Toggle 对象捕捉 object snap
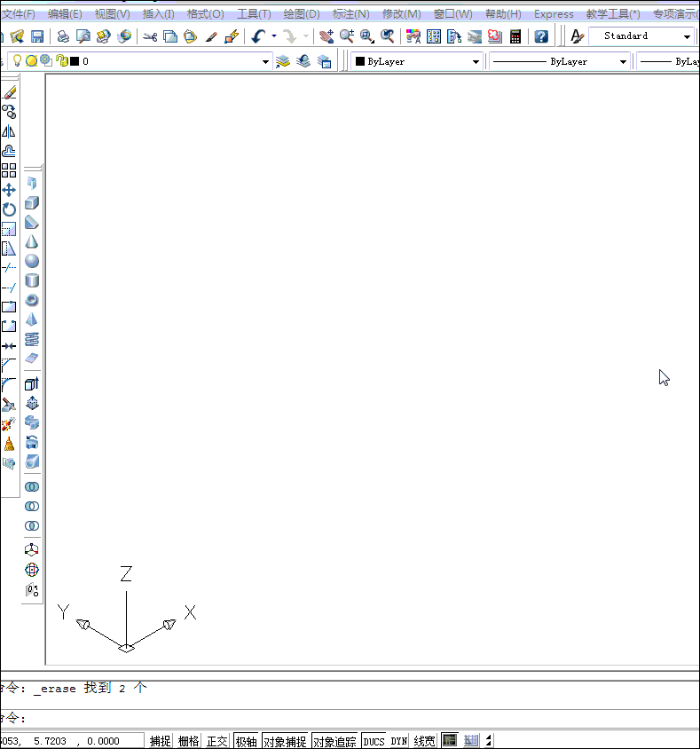 (x=285, y=741)
